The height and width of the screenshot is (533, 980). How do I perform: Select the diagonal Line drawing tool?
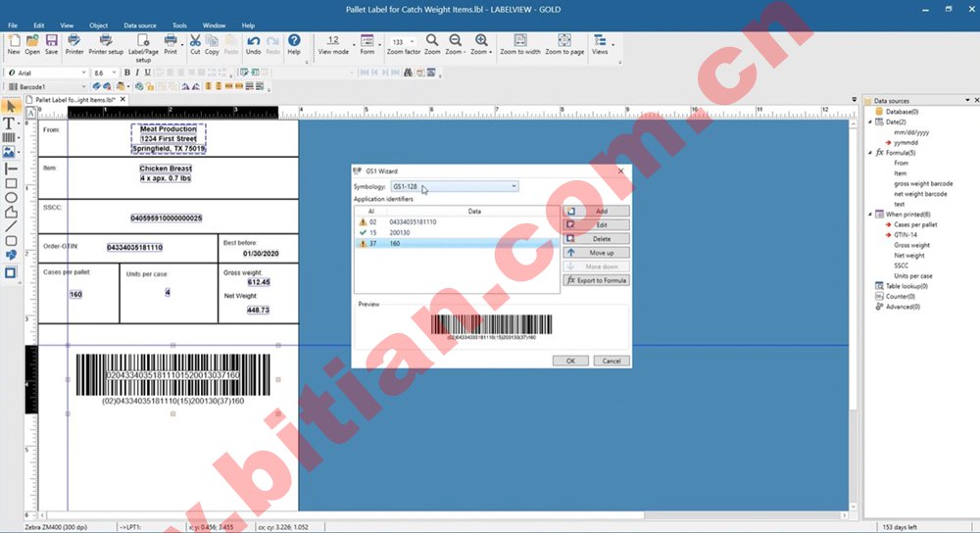(11, 226)
